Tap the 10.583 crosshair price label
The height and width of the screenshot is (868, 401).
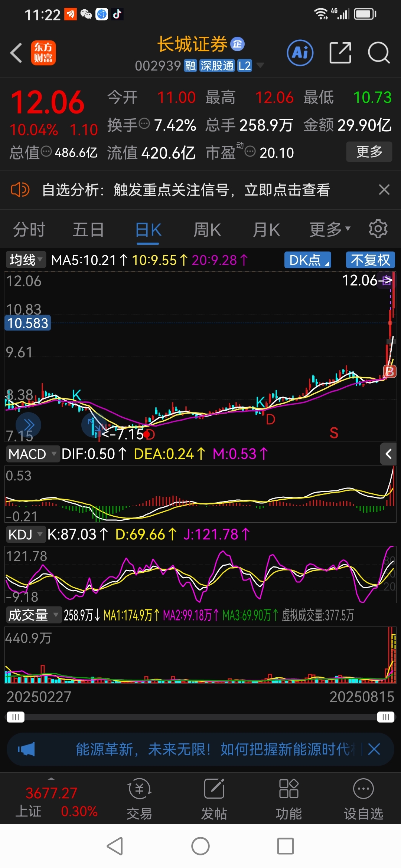pos(28,323)
